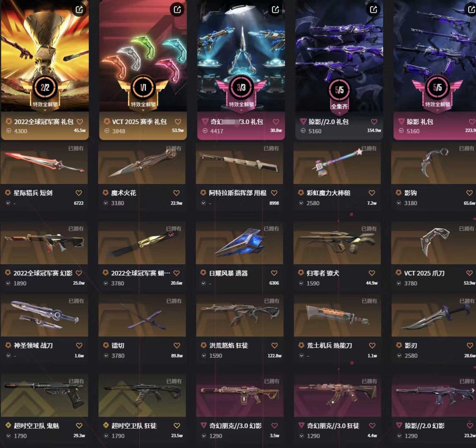Select the 荒土机兵 热能刀 thumbnail

pyautogui.click(x=337, y=315)
